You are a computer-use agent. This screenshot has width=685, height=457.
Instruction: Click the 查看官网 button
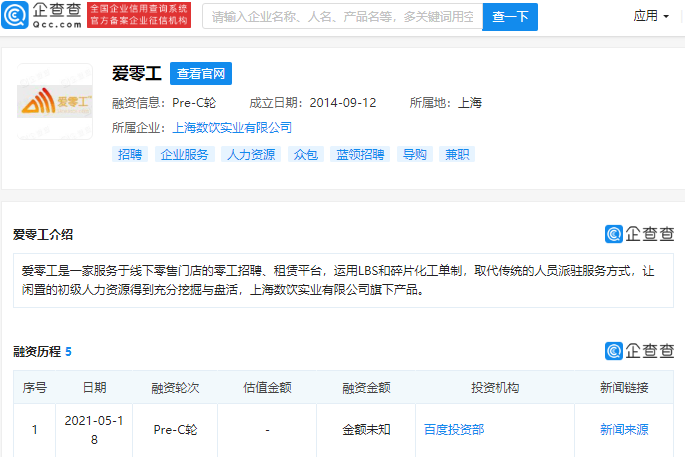click(x=201, y=73)
